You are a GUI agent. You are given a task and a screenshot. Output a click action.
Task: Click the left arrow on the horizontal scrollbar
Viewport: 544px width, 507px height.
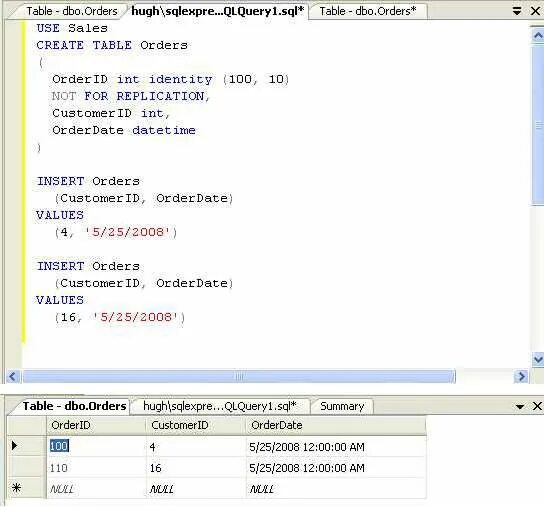(13, 376)
